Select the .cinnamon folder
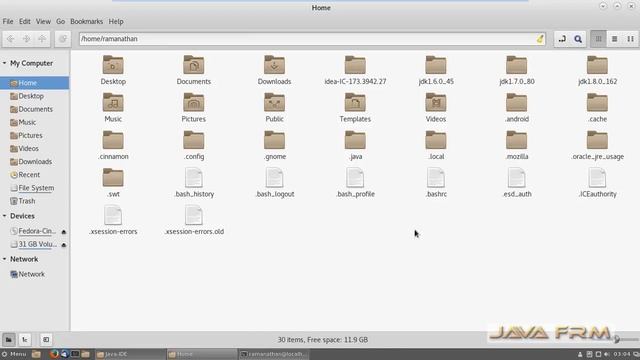 tap(113, 145)
